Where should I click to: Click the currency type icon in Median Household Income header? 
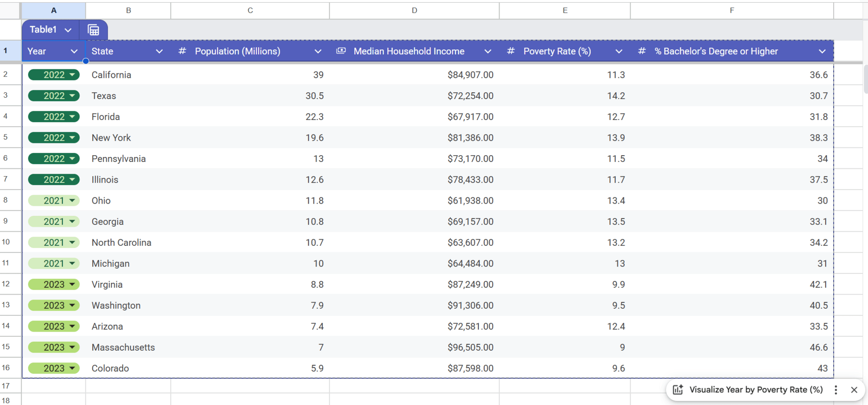tap(341, 51)
